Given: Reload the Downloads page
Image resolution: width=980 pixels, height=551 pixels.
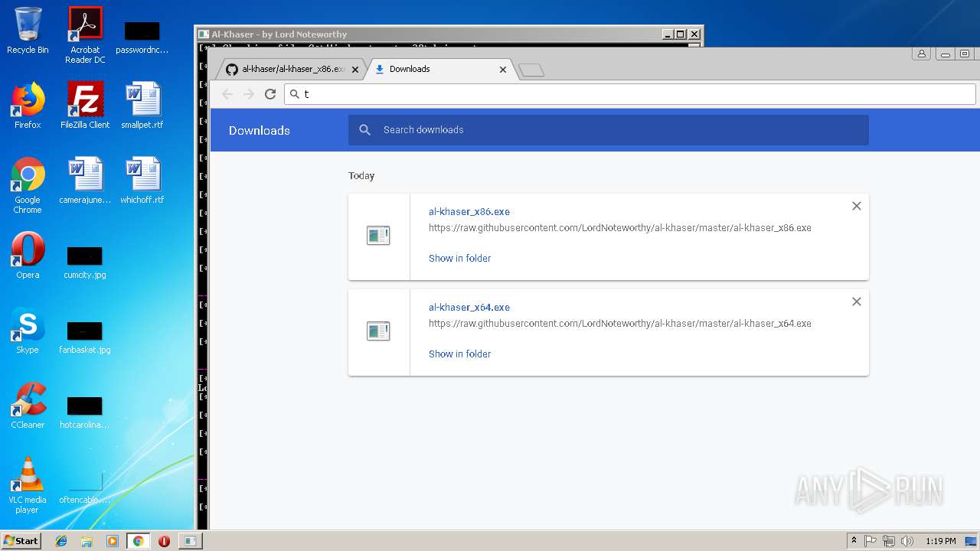Looking at the screenshot, I should point(269,94).
